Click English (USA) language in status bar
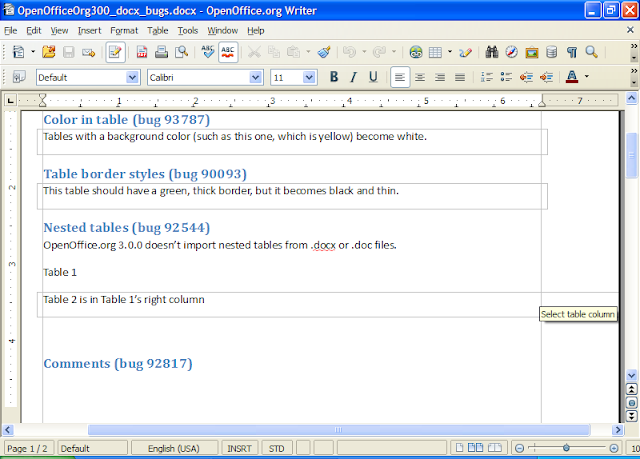The height and width of the screenshot is (459, 640). 174,449
